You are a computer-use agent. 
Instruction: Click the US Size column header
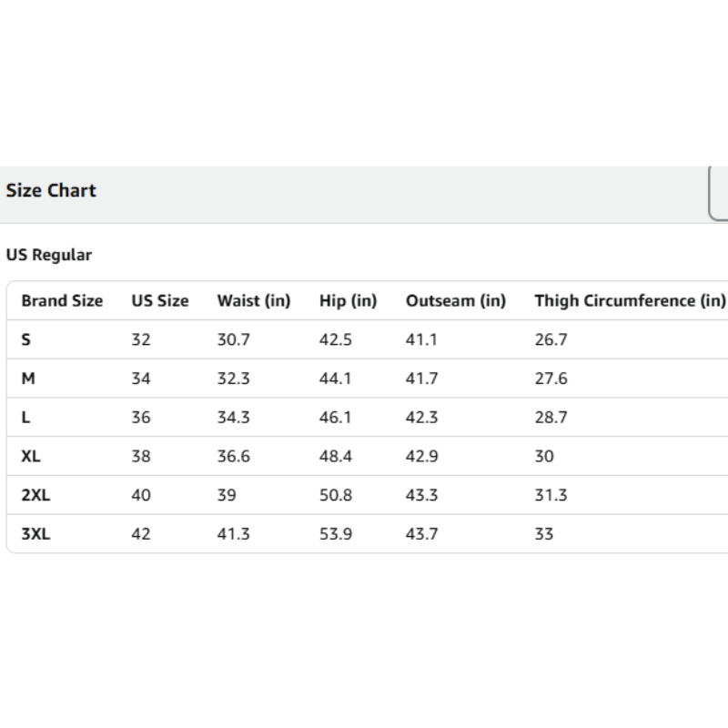[x=160, y=301]
